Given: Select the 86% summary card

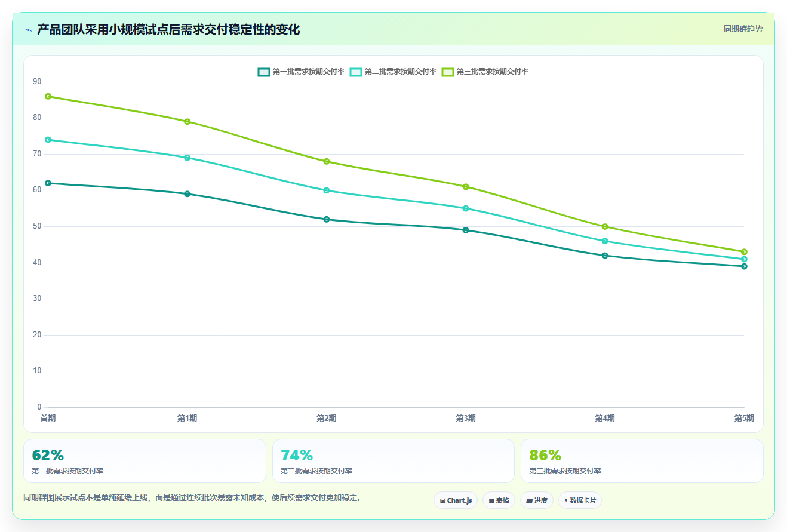Looking at the screenshot, I should [642, 461].
